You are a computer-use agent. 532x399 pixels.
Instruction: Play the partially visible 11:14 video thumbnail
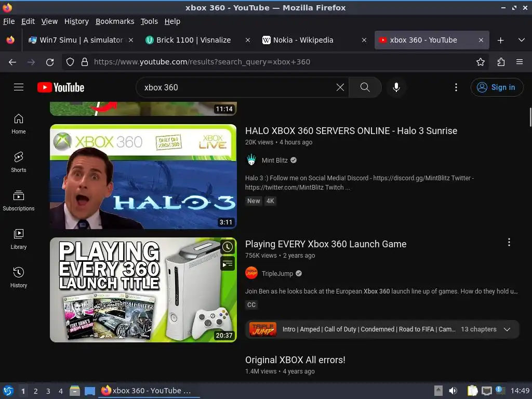143,109
